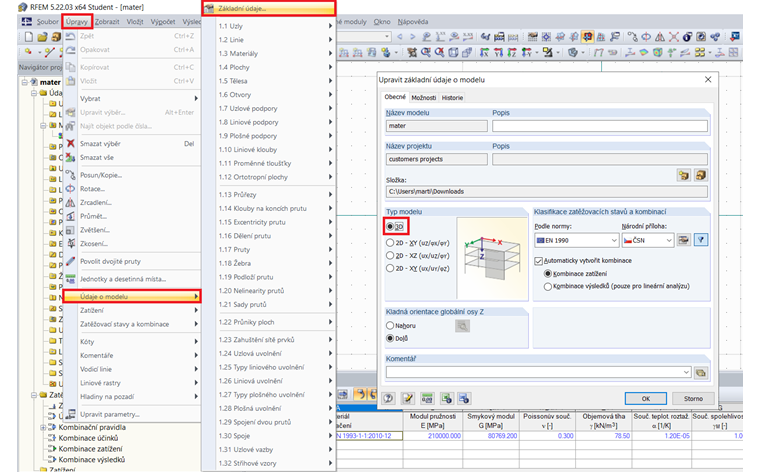Select Dolů for global Z axis orientation
The image size is (760, 472).
(390, 338)
